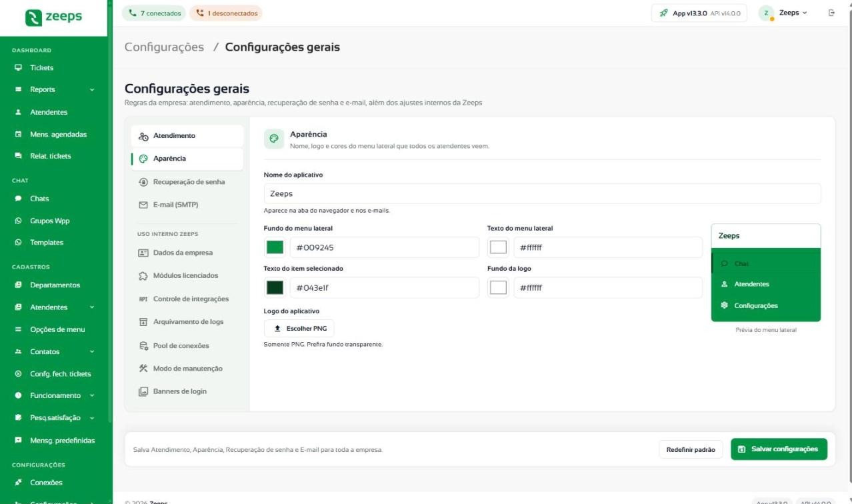Click the Relat. tickets icon
The height and width of the screenshot is (504, 852).
(18, 156)
